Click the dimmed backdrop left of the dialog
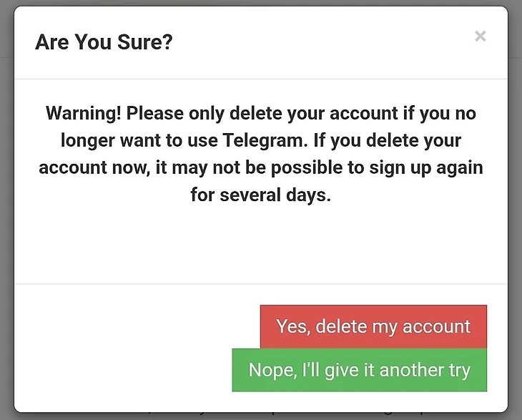The width and height of the screenshot is (522, 420). coord(6,215)
